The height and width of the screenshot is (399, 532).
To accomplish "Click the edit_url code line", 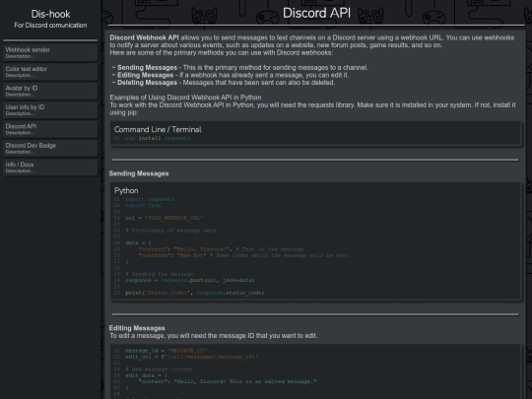I will [x=192, y=357].
